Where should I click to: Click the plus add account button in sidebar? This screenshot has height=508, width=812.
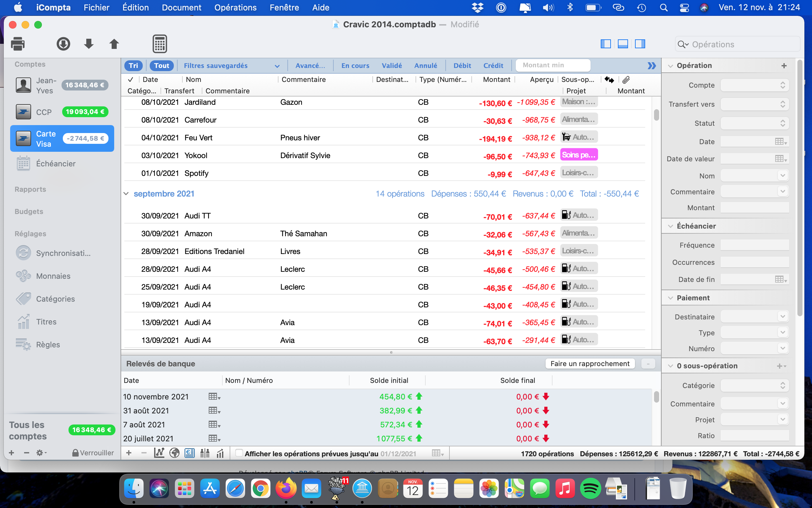pyautogui.click(x=11, y=453)
